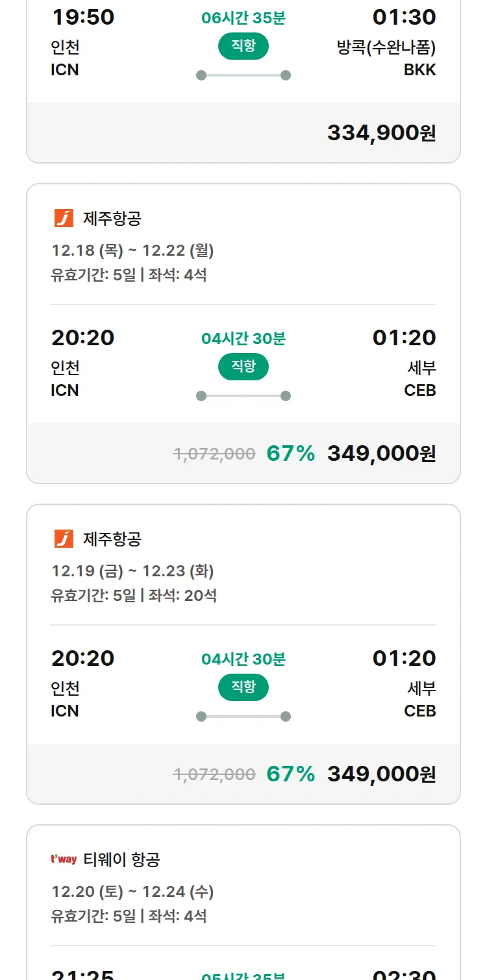Viewport: 487px width, 980px height.
Task: Click the 방콕(수완나품) arrival airport name
Action: click(386, 47)
